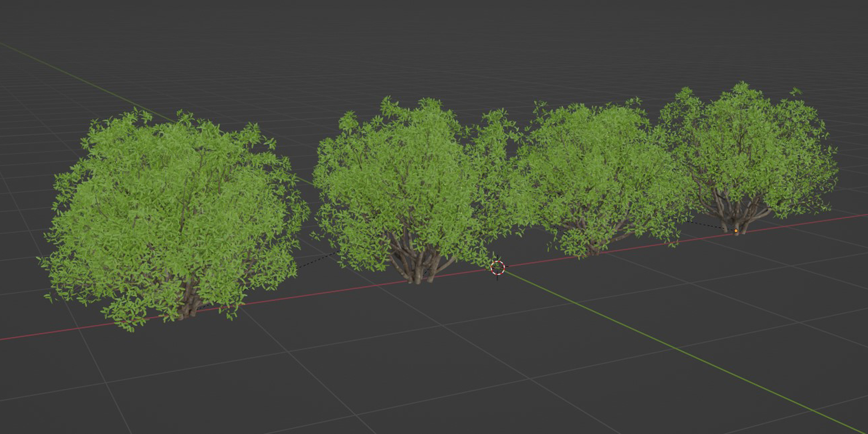Select the second tree from the left

coord(405,181)
